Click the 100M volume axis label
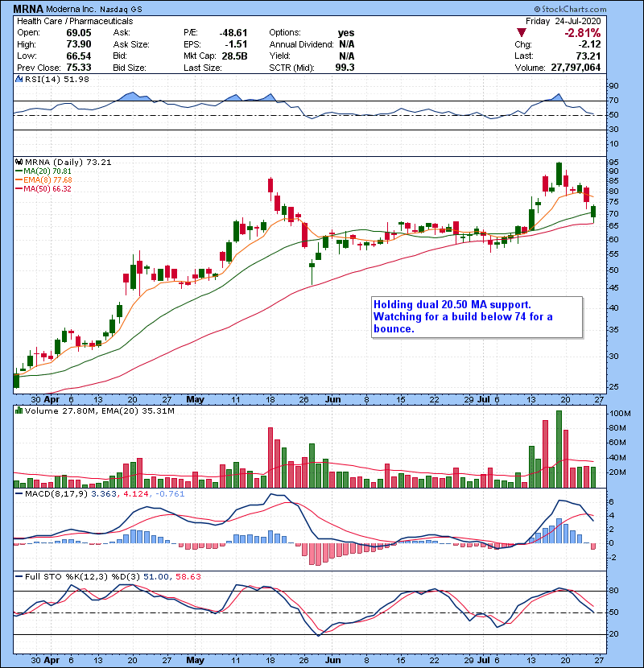The width and height of the screenshot is (644, 668). coord(620,413)
